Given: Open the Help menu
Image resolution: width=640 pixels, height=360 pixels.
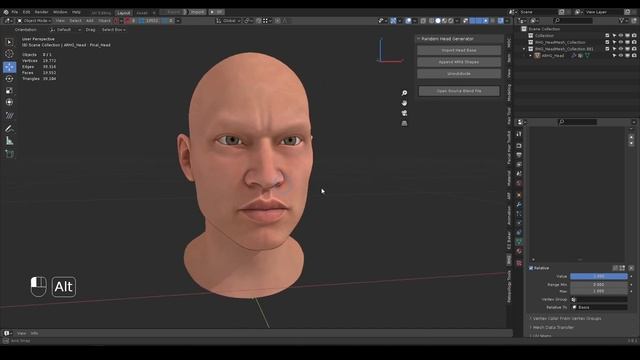Looking at the screenshot, I should pos(76,12).
